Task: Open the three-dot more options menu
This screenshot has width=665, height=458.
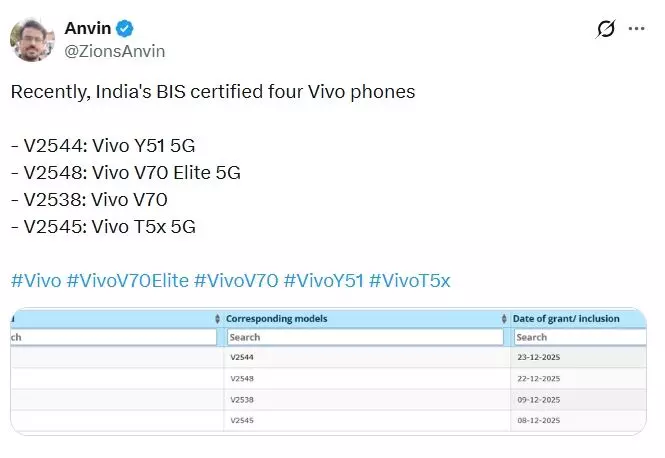Action: click(x=637, y=29)
